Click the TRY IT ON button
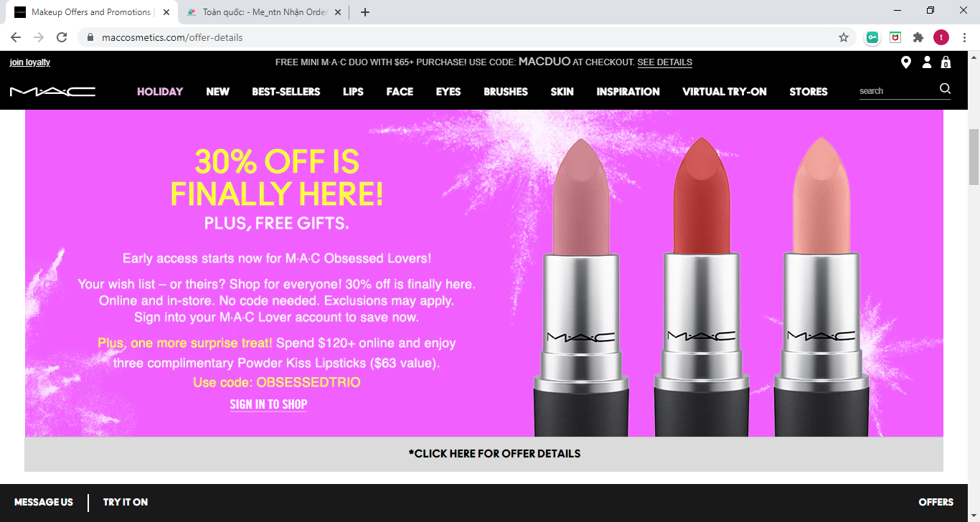 click(126, 502)
